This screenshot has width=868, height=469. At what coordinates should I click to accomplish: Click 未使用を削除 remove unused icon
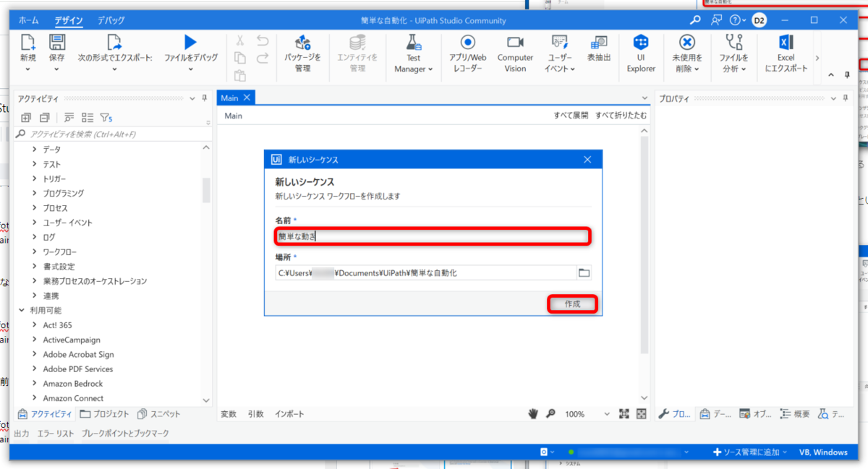point(686,42)
